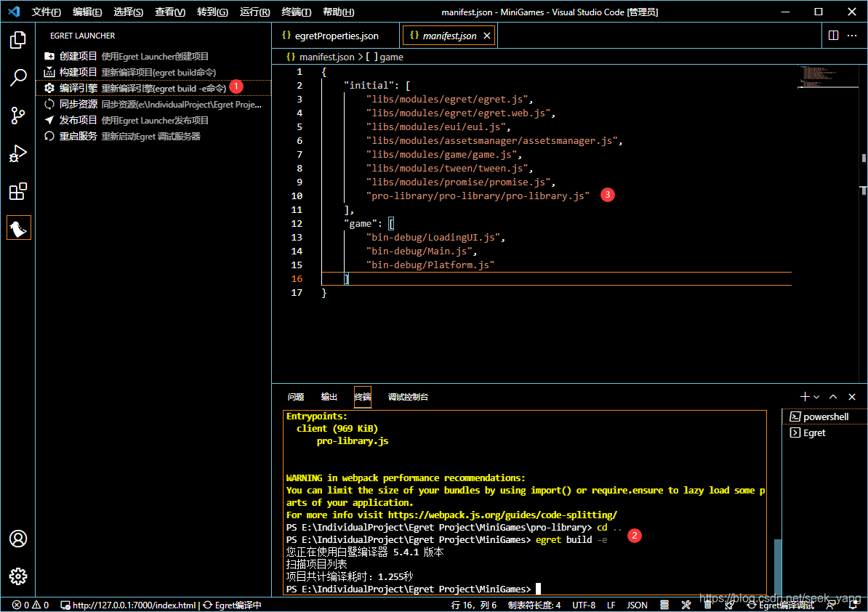Switch to the egretProperties.json tab

pyautogui.click(x=336, y=36)
